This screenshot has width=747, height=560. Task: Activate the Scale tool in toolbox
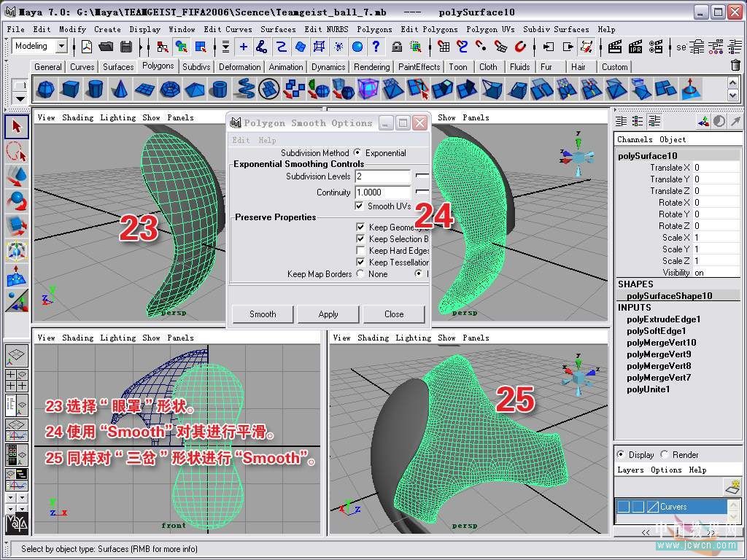click(17, 225)
